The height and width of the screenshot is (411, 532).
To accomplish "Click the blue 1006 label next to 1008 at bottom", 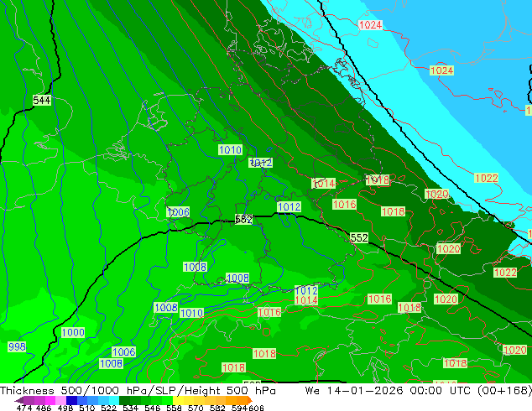I will tap(124, 351).
